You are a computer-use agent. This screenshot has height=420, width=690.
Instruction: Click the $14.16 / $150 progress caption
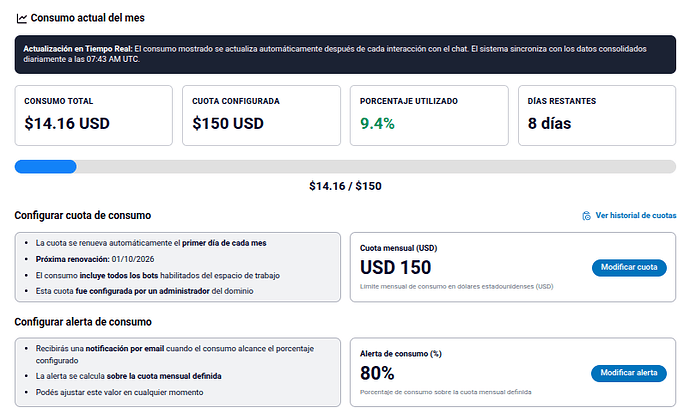pos(345,186)
